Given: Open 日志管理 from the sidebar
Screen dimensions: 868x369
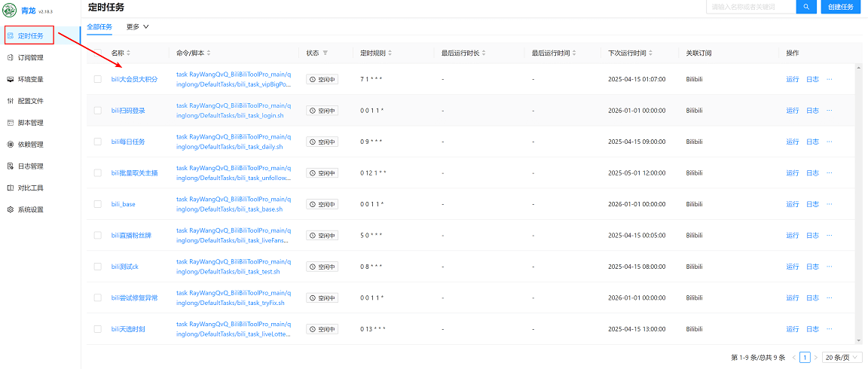Looking at the screenshot, I should click(30, 166).
